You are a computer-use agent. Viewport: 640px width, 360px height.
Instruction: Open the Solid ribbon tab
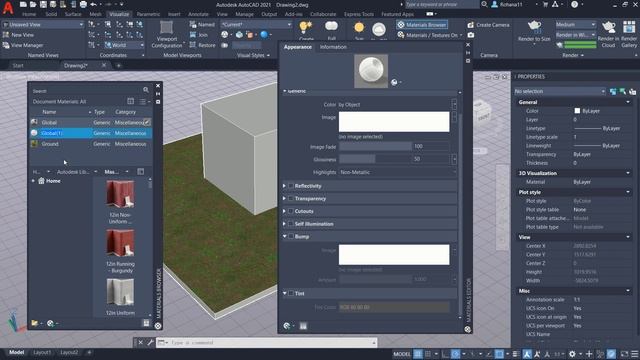point(51,14)
